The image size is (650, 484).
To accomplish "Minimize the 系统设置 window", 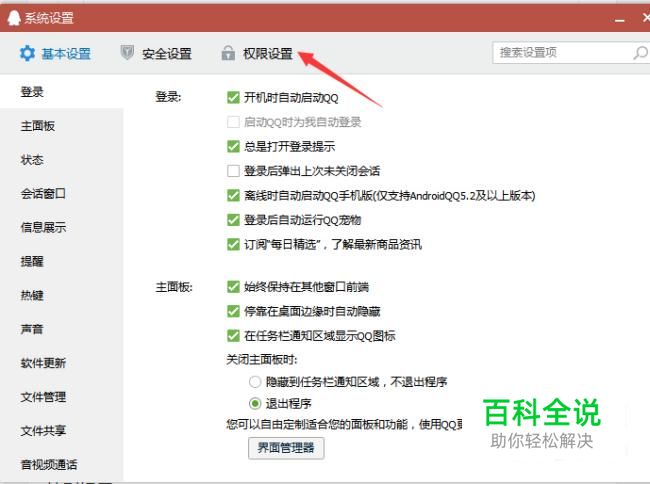I will [620, 20].
